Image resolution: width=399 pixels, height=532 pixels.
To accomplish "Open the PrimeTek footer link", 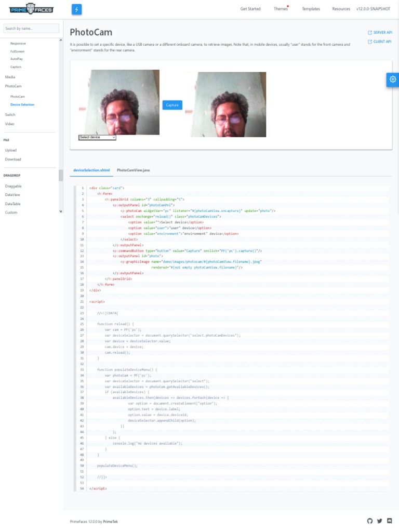I will click(x=110, y=522).
